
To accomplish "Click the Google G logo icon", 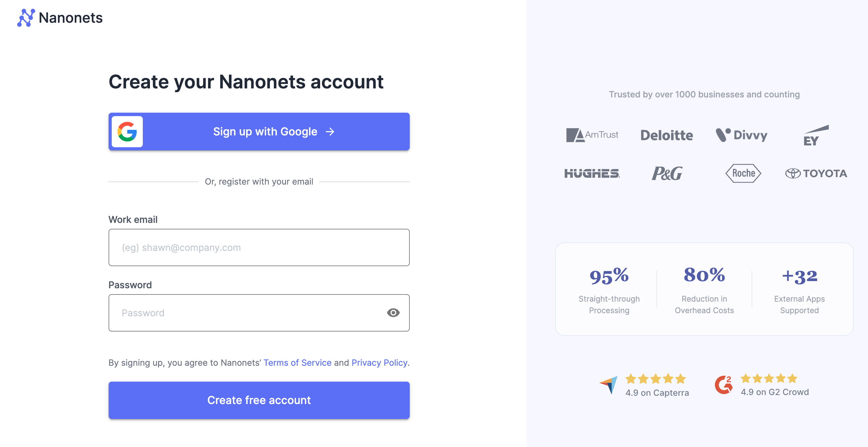I will [x=127, y=132].
